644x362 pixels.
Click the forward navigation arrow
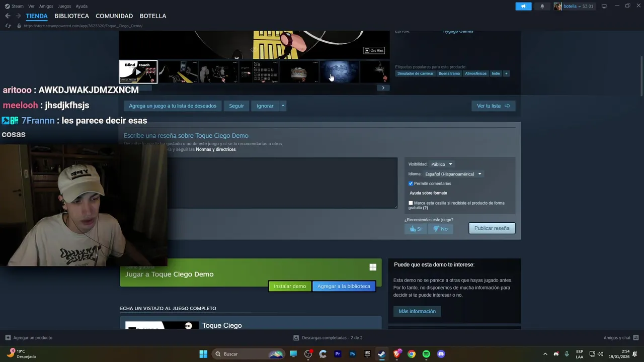point(18,16)
